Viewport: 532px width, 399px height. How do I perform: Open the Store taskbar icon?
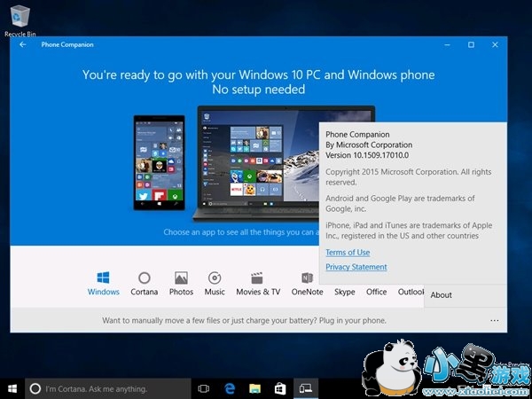tap(280, 389)
